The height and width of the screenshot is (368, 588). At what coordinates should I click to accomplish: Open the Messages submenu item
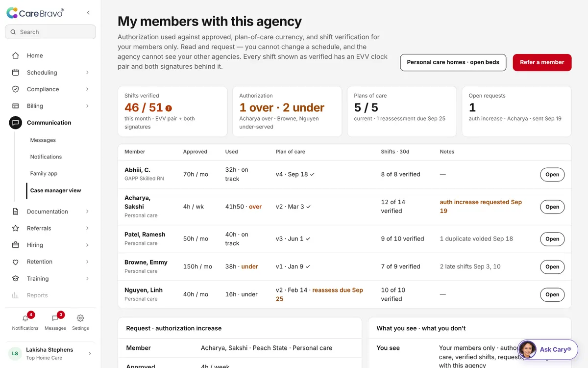43,140
